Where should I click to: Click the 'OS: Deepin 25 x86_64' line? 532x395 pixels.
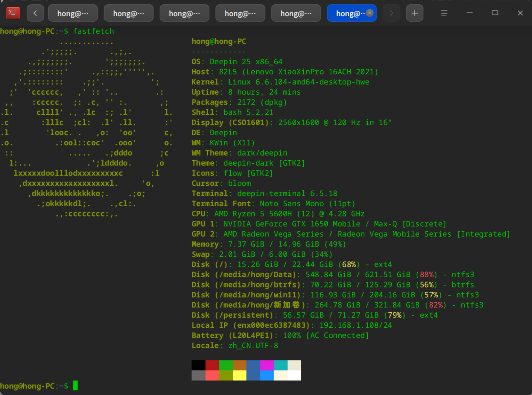point(237,62)
